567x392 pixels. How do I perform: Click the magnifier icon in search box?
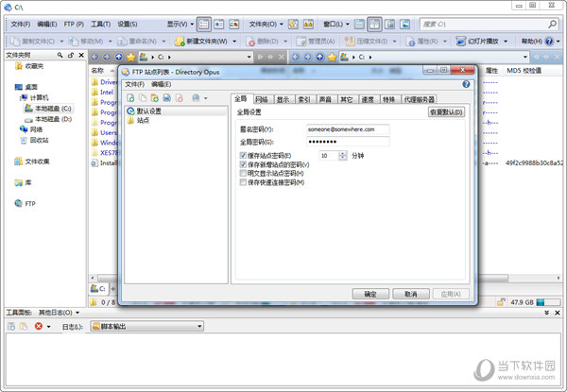point(552,25)
